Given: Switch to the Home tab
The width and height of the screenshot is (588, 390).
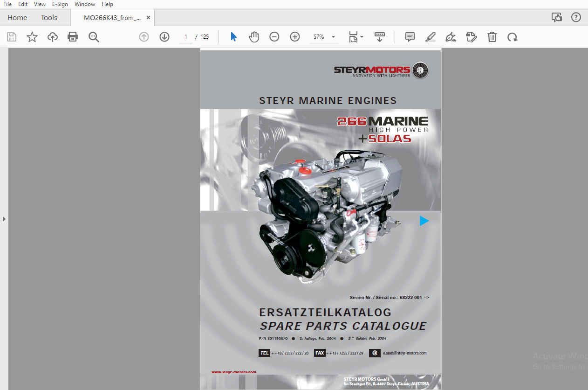Looking at the screenshot, I should (17, 18).
